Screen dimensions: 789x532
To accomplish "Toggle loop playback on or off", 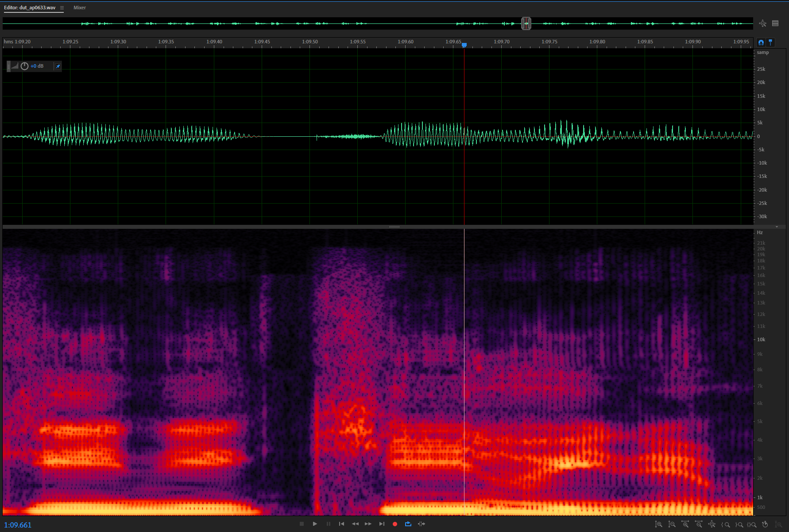I will (408, 524).
